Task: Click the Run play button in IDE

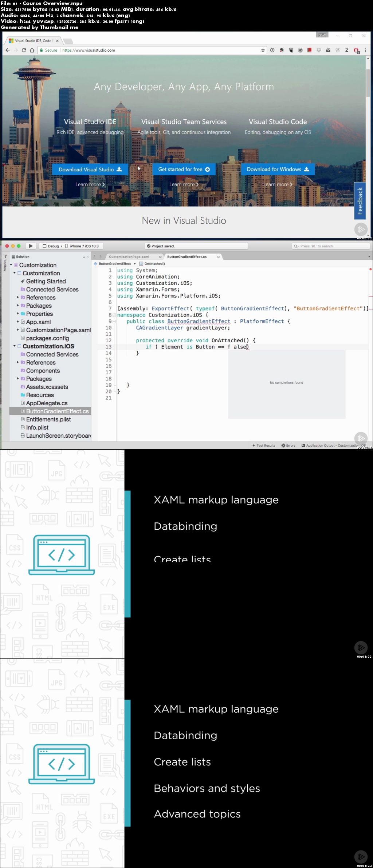Action: click(31, 246)
